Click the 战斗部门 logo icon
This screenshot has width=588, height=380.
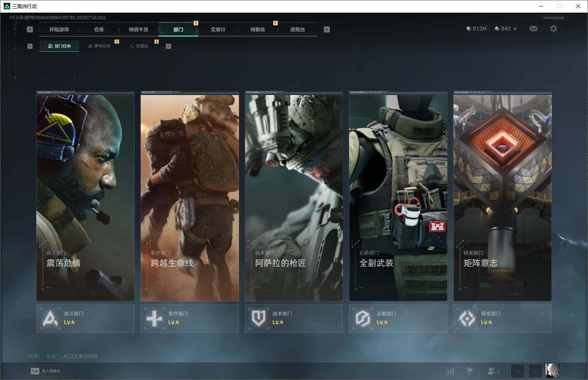(x=50, y=318)
